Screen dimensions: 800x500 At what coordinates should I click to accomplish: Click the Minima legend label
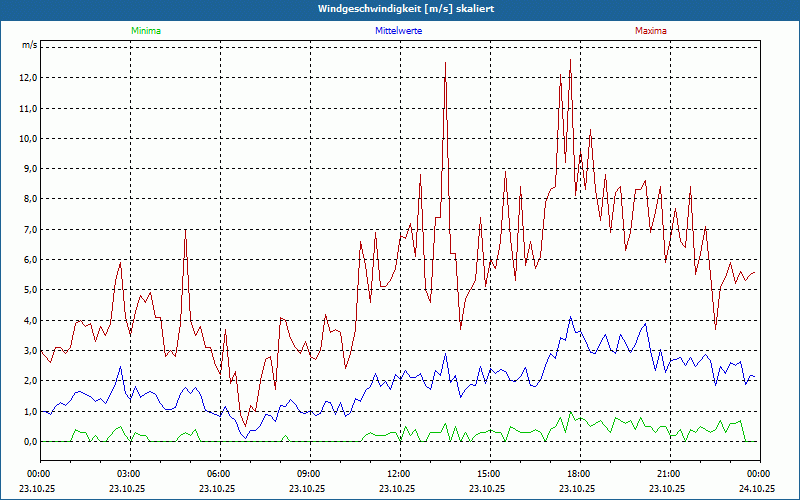(145, 31)
